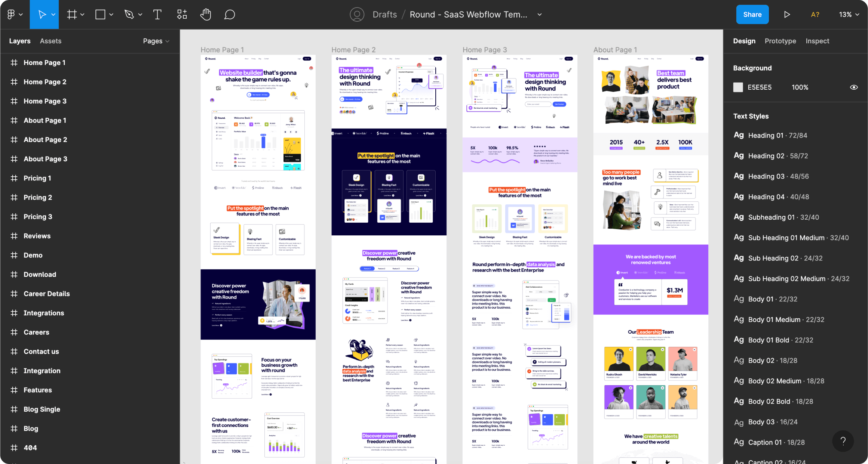Select the Move tool
The image size is (868, 464).
pyautogui.click(x=42, y=15)
